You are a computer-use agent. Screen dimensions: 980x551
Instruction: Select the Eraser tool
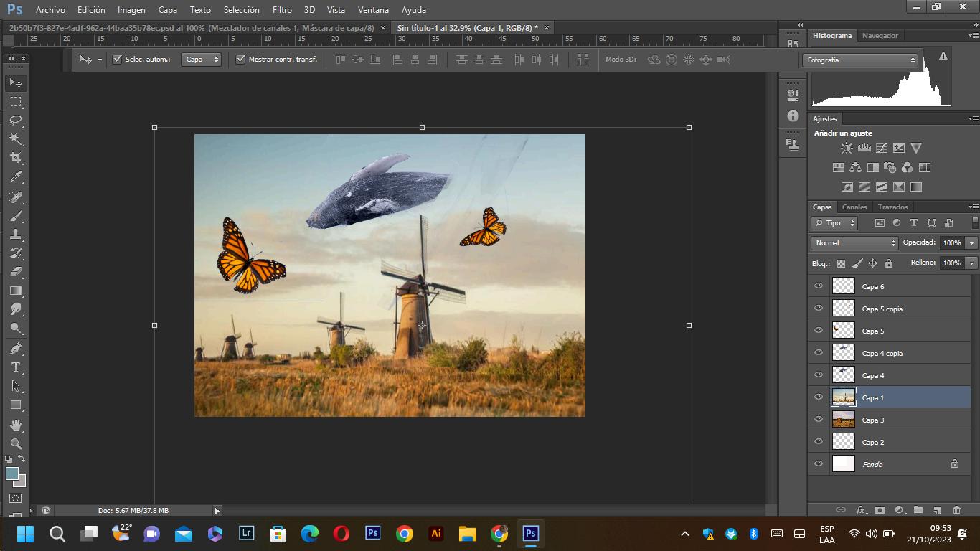coord(16,272)
